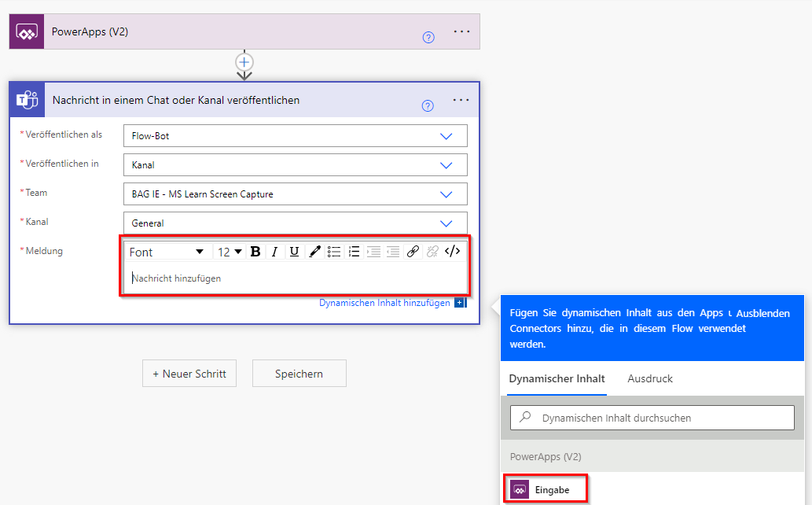This screenshot has height=505, width=812.
Task: Toggle bold formatting in the message editor
Action: (255, 252)
